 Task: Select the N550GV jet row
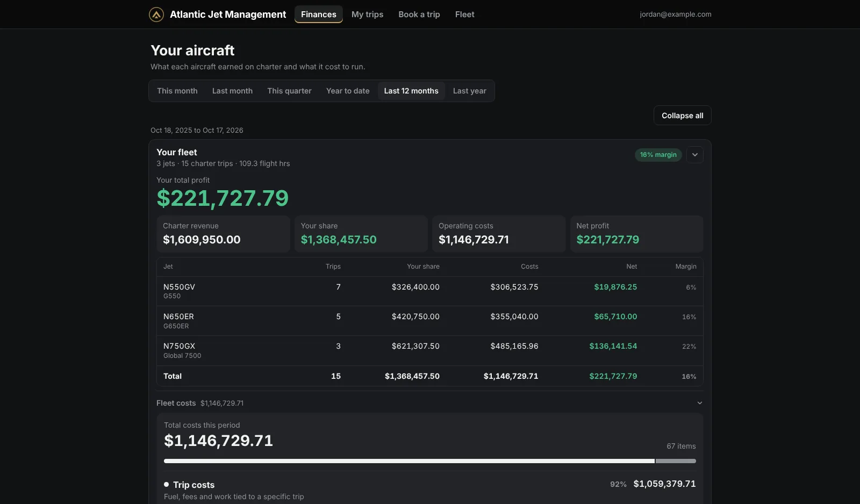[430, 291]
